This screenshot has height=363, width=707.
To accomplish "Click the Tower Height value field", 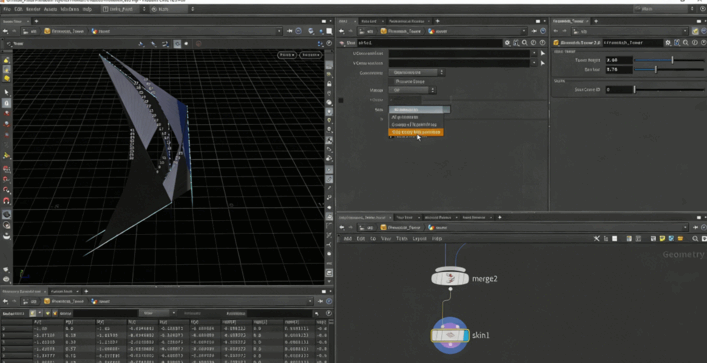I will (619, 60).
